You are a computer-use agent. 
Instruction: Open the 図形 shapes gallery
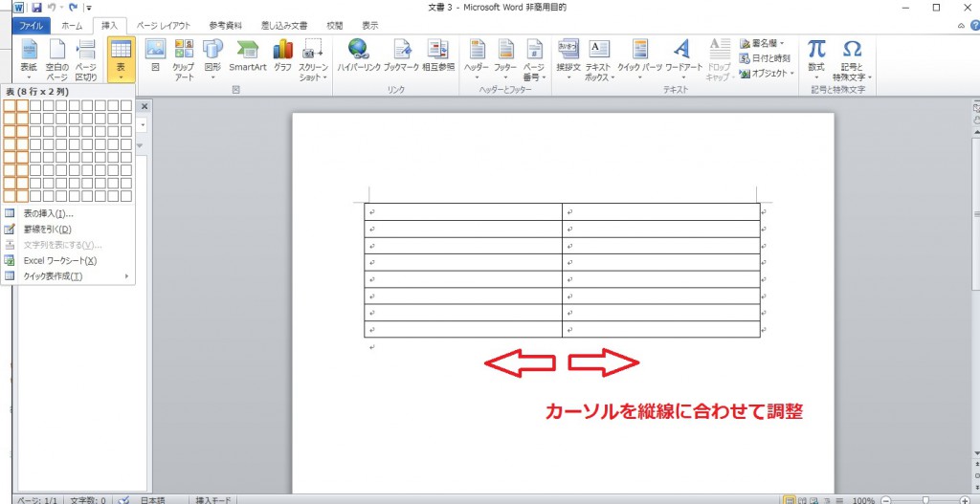[213, 60]
